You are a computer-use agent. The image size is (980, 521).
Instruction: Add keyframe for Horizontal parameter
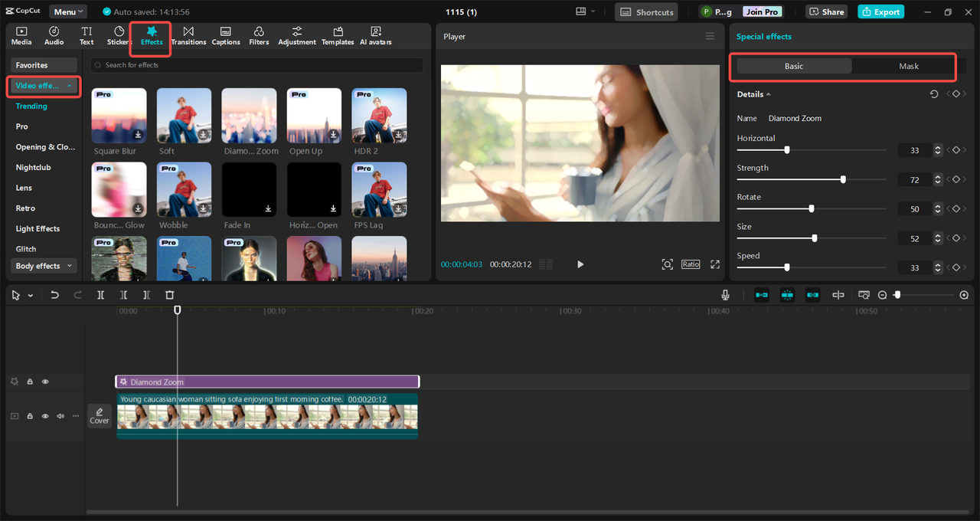point(955,150)
